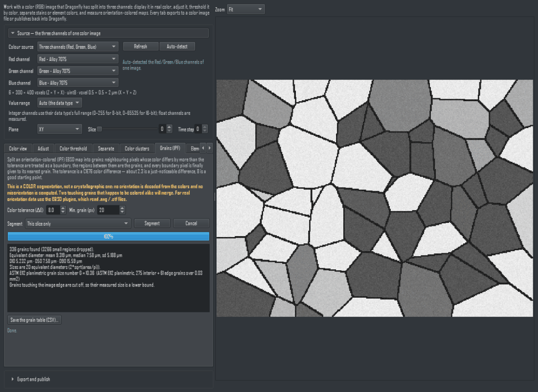Increase Min. grain with up arrow

[122, 208]
